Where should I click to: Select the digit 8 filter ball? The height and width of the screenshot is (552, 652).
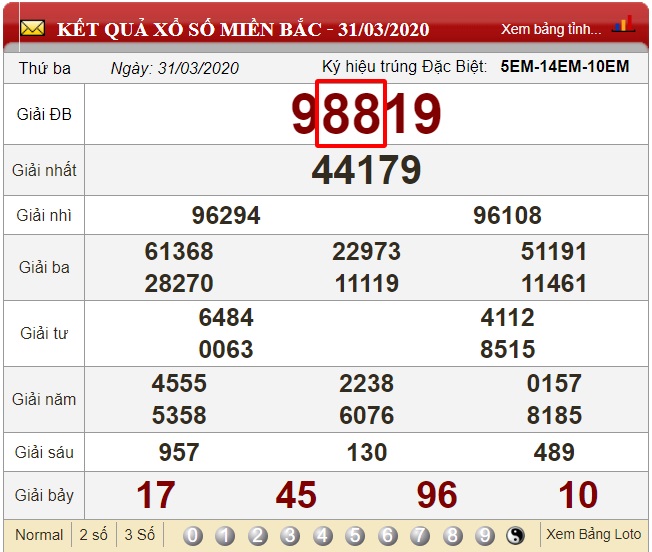[x=452, y=535]
